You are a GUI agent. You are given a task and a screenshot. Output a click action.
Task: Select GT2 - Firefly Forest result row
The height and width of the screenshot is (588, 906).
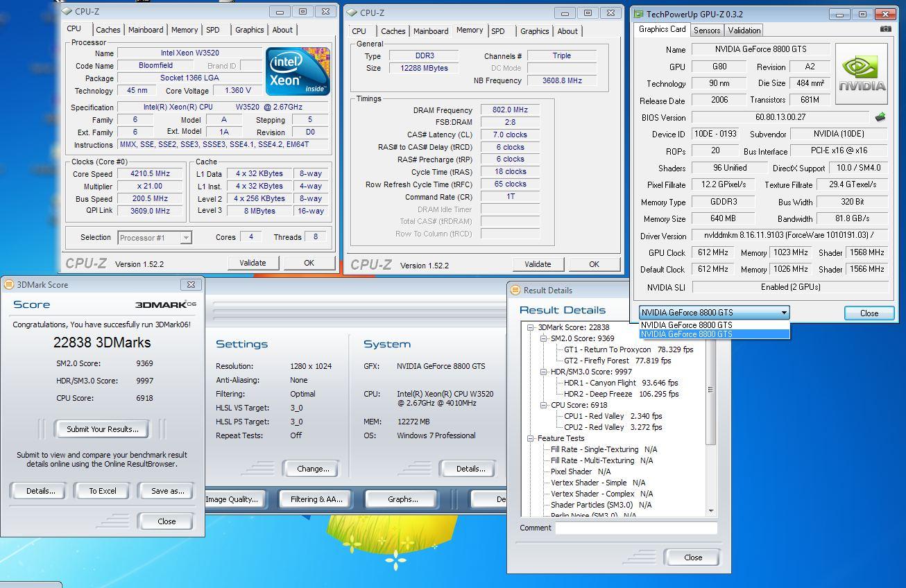617,361
